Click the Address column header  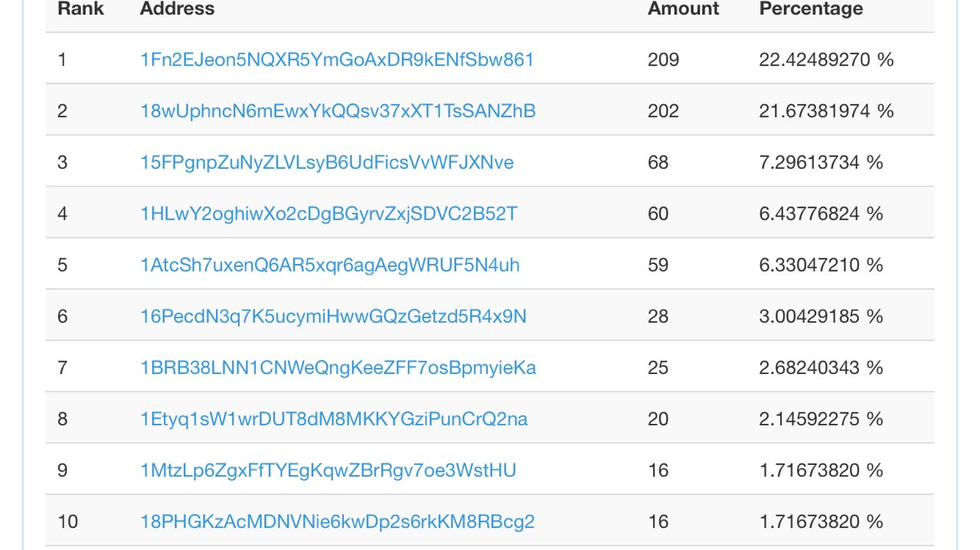tap(177, 9)
